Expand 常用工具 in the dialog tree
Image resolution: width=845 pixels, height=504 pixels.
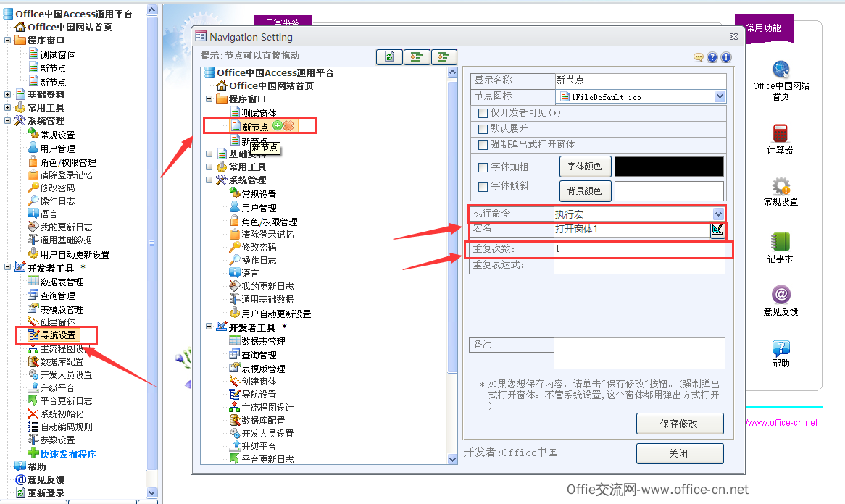pos(209,167)
